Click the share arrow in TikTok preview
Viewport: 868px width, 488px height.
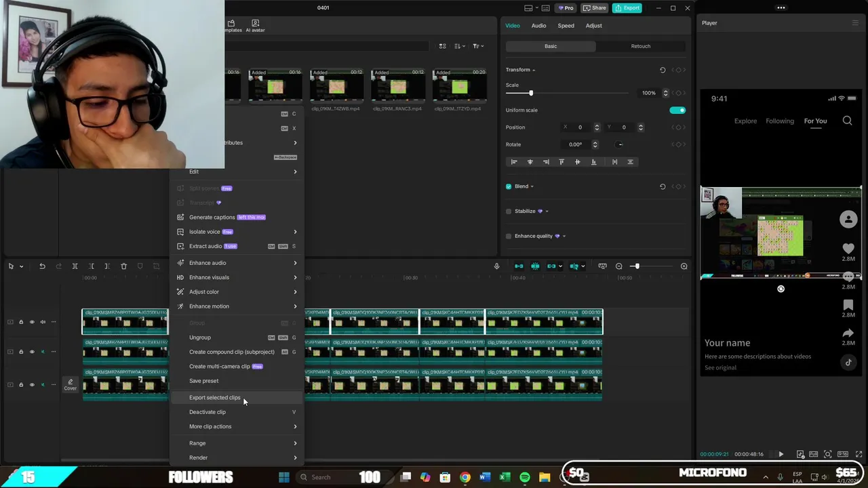click(848, 333)
